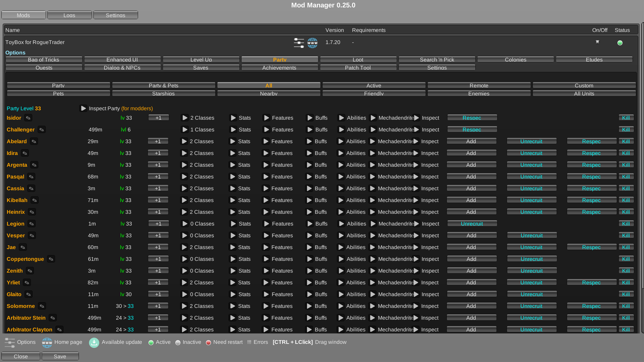Screen dimensions: 644x362
Task: Click pencil icon beside Jae
Action: [x=23, y=247]
